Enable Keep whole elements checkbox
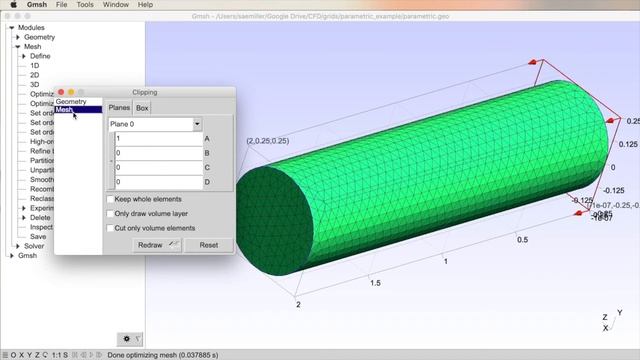 coord(110,199)
